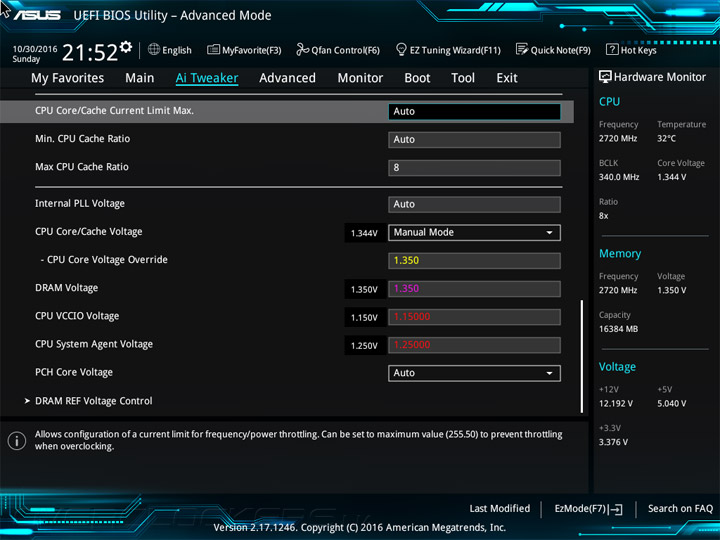This screenshot has width=720, height=540.
Task: Click the +5V 5.040 V reading
Action: pos(672,404)
